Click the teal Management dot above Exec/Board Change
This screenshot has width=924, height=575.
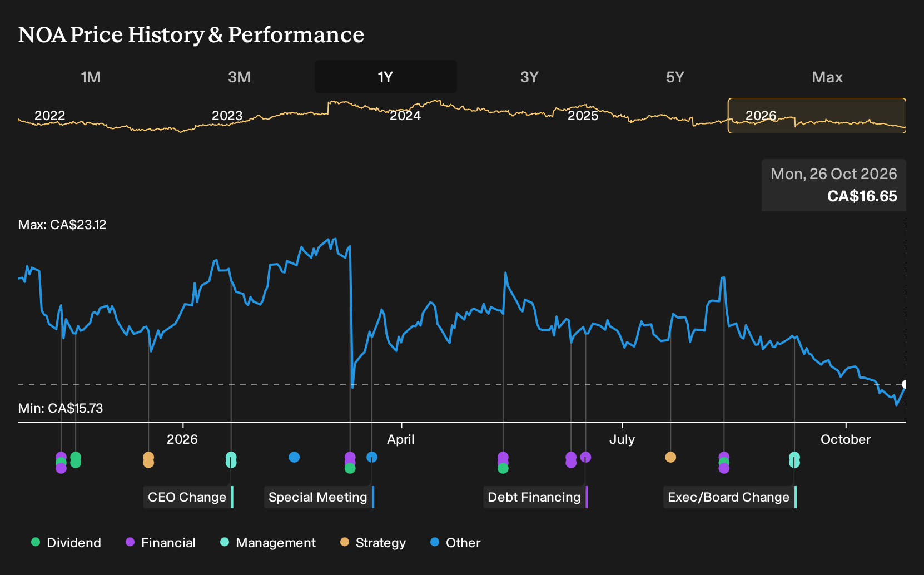click(x=794, y=460)
